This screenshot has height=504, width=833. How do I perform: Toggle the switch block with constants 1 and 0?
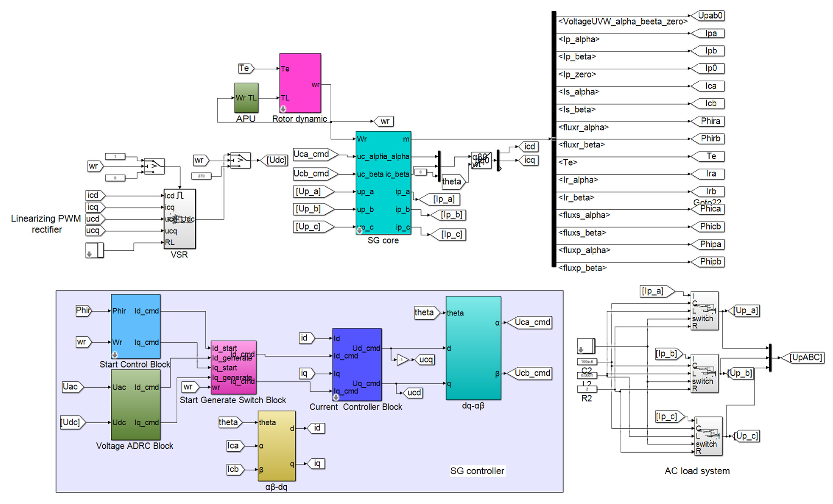154,166
